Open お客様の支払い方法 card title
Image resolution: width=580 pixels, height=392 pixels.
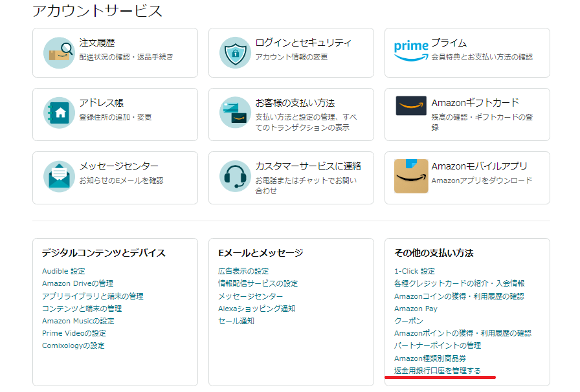pyautogui.click(x=295, y=103)
